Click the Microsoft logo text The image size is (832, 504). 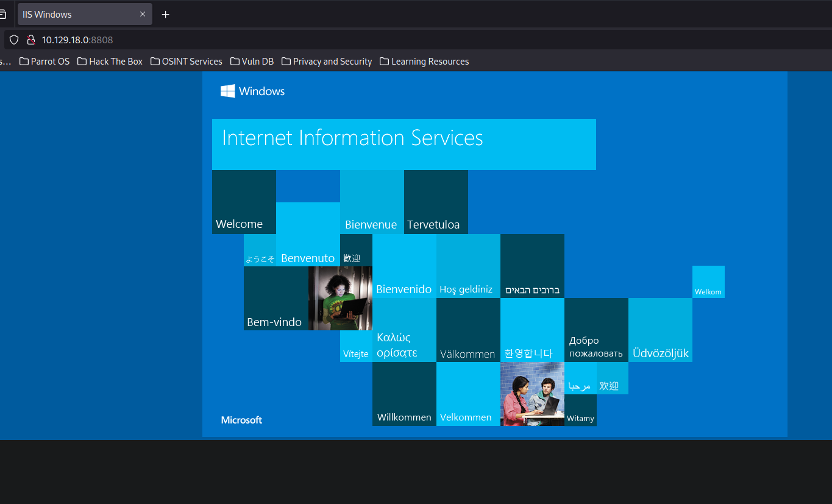(x=241, y=420)
